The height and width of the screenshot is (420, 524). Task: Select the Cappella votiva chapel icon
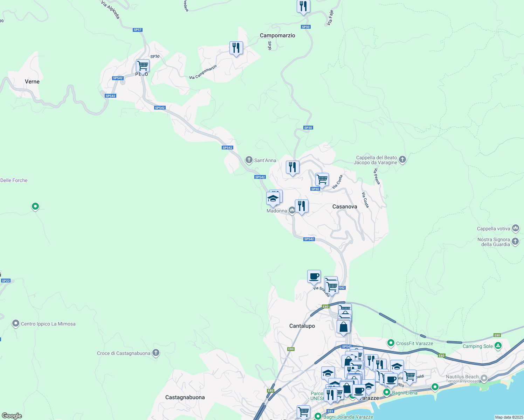pyautogui.click(x=515, y=228)
